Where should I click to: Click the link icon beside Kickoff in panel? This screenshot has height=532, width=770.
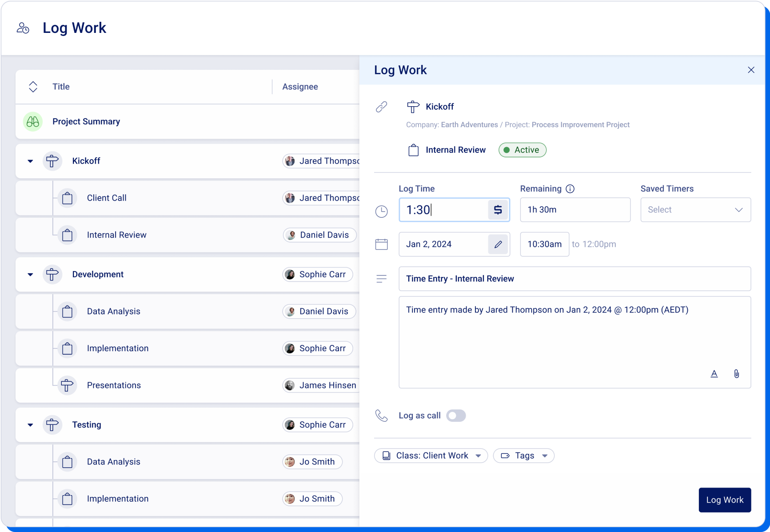382,107
